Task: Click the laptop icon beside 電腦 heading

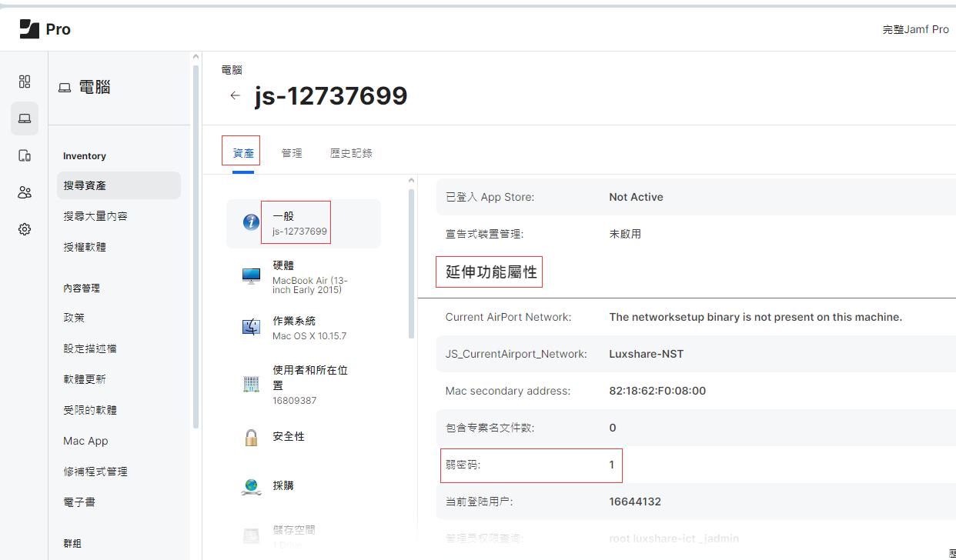Action: 65,88
